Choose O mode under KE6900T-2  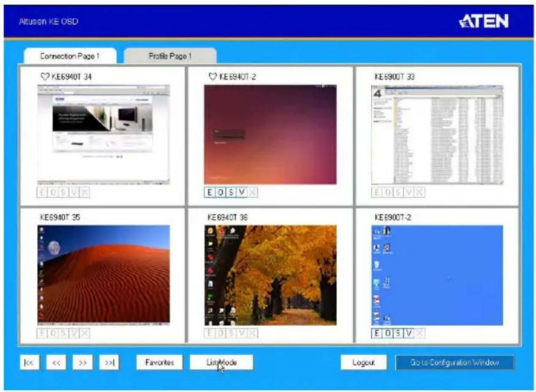pyautogui.click(x=388, y=333)
